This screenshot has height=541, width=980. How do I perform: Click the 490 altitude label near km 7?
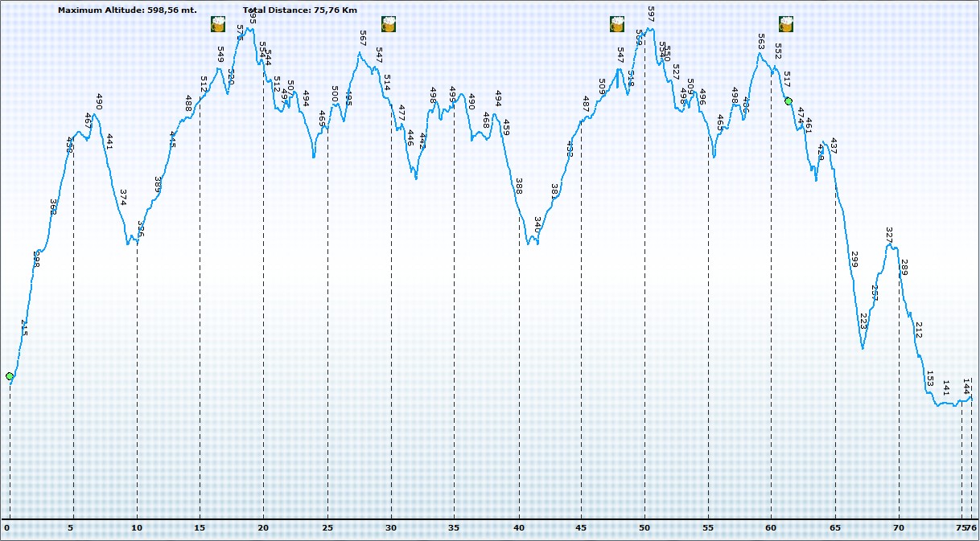[x=100, y=101]
